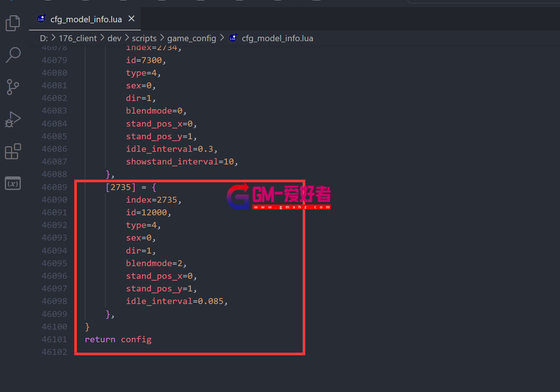
Task: Click line number 46089 in the gutter
Action: 55,187
